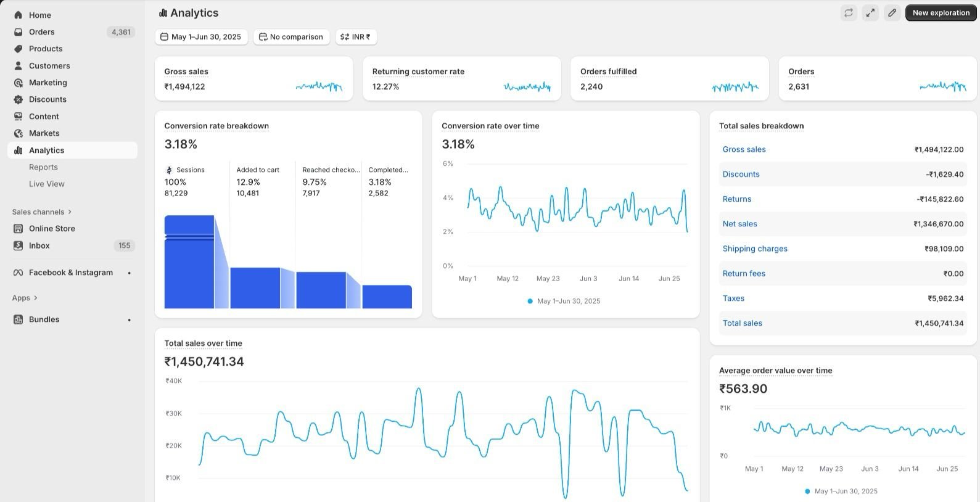Click the refresh icon in the Analytics header
Screen dimensions: 980x502
[x=849, y=13]
